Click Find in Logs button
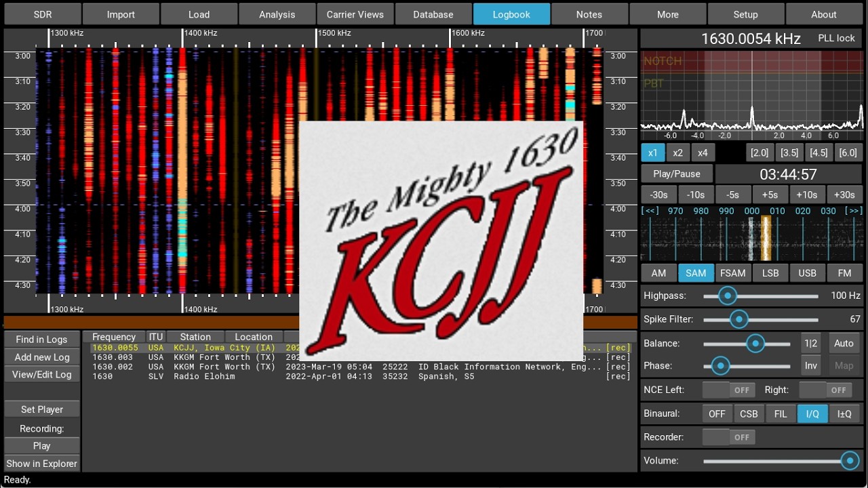The width and height of the screenshot is (868, 488). tap(42, 340)
